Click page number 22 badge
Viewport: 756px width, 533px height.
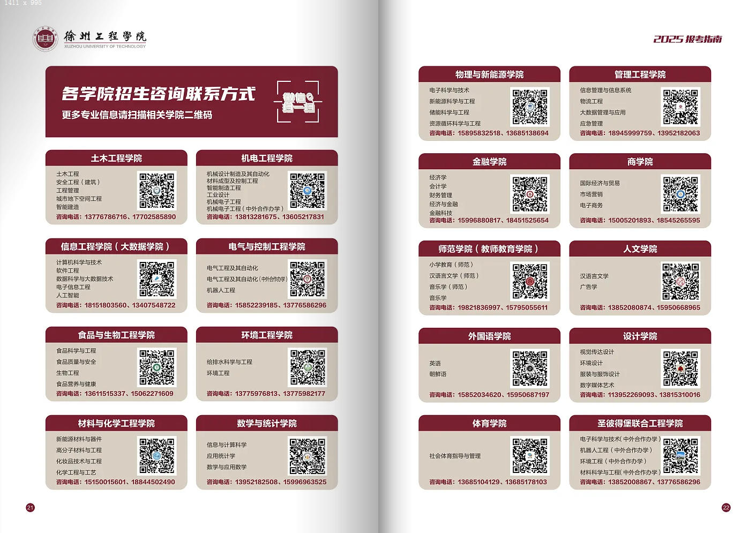click(x=726, y=508)
